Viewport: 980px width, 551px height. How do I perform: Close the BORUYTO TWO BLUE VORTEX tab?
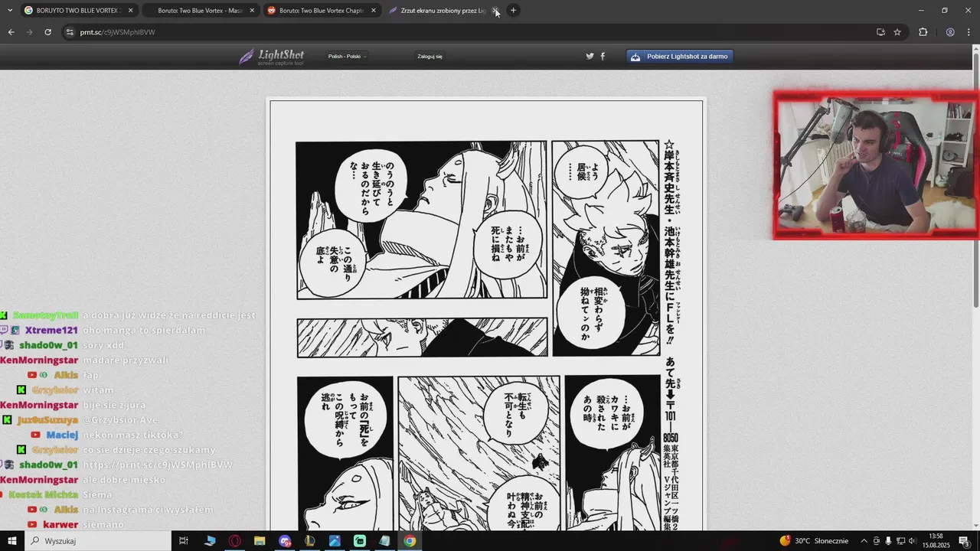130,11
